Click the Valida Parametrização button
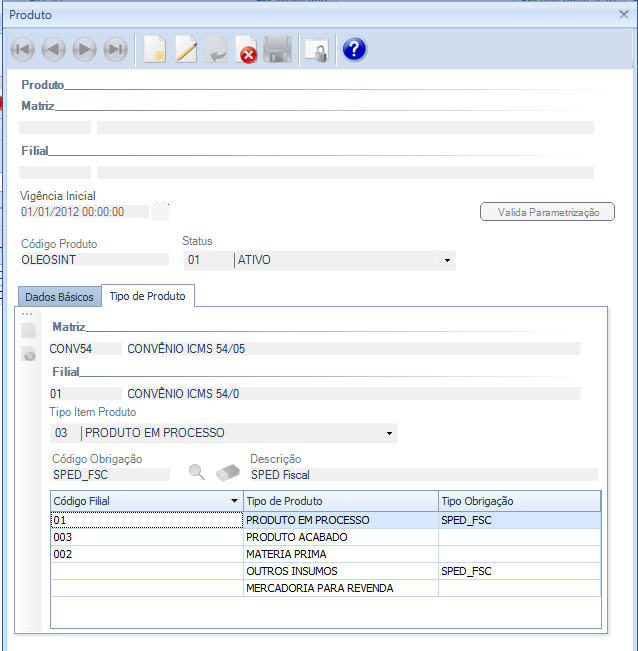Screen dimensions: 638x651 [548, 212]
